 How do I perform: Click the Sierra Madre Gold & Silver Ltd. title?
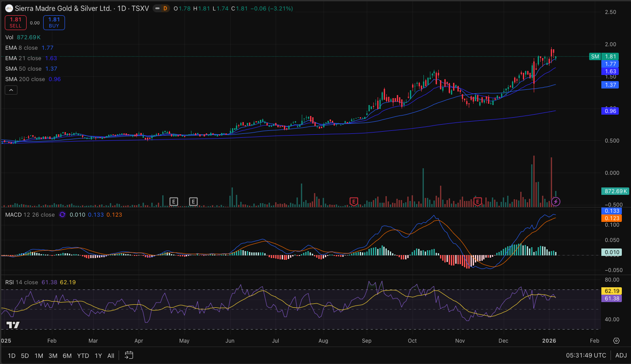63,8
